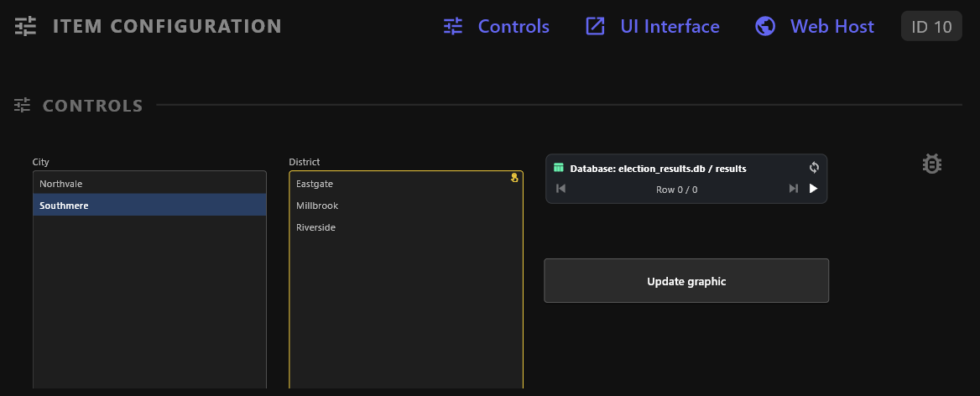Screen dimensions: 980x396
Task: Play through database rows
Action: [x=813, y=189]
